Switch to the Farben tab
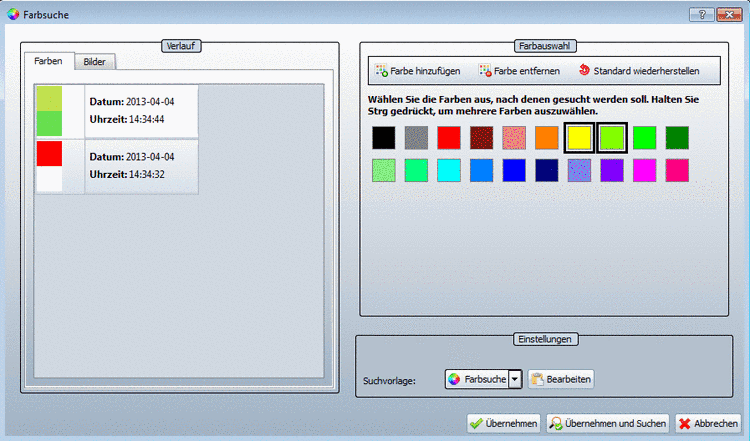 tap(48, 61)
